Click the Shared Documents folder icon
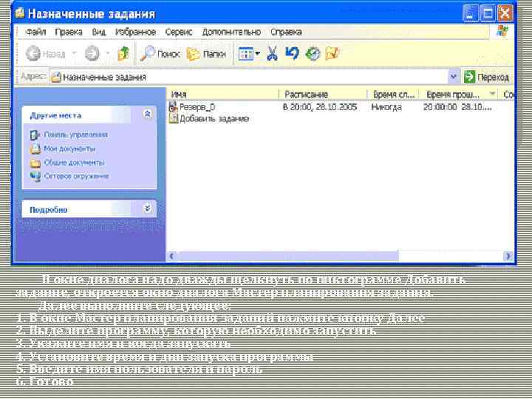Screen dimensions: 532x399 [35, 163]
